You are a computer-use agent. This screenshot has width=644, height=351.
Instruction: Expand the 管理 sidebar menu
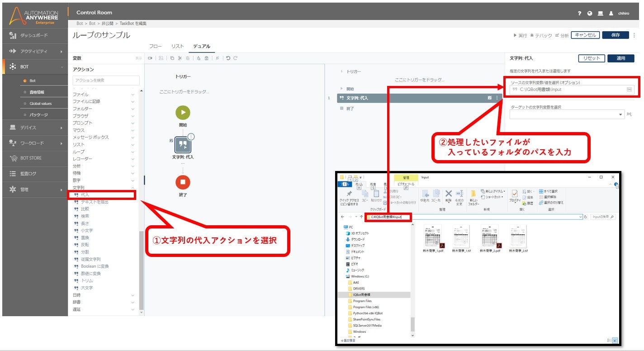click(x=34, y=190)
